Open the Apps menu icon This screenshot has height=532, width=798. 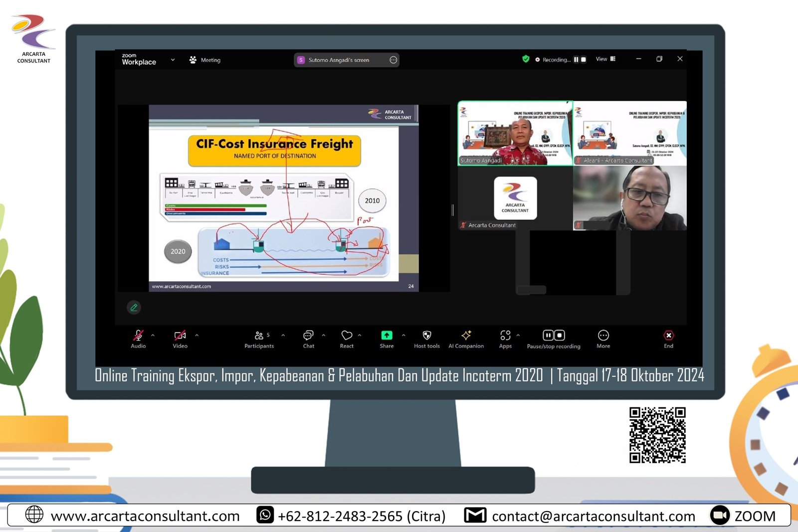click(505, 336)
